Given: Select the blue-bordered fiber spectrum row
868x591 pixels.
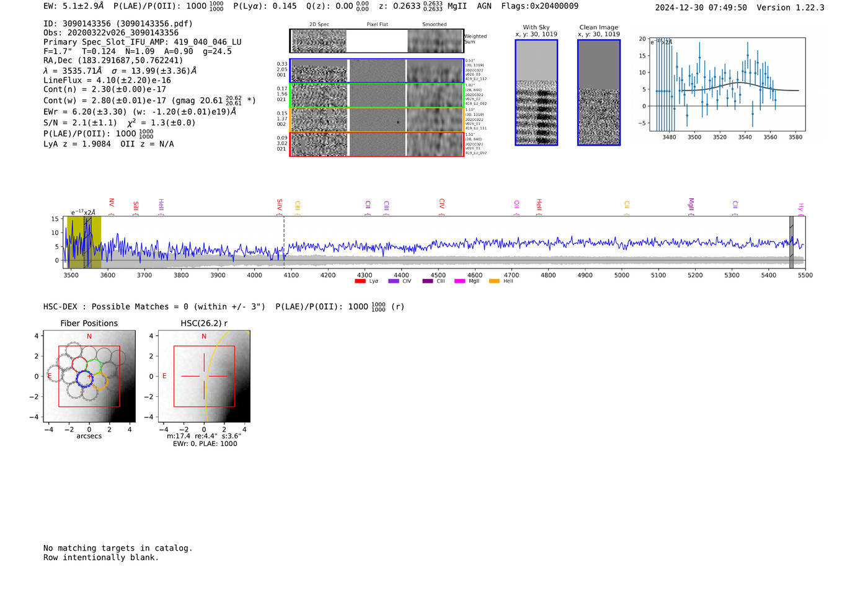Looking at the screenshot, I should [376, 71].
